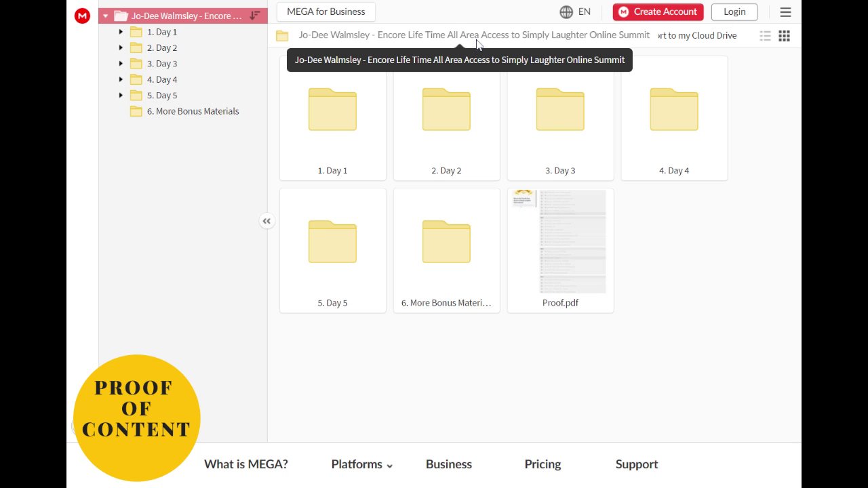Expand 3. Day 3 in the tree
The width and height of the screenshot is (868, 488).
point(121,64)
